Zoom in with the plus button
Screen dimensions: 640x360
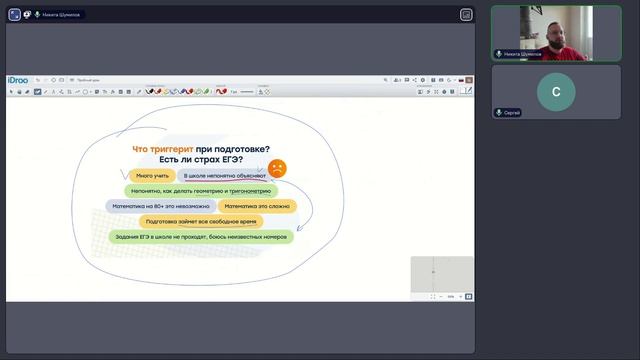click(x=460, y=297)
